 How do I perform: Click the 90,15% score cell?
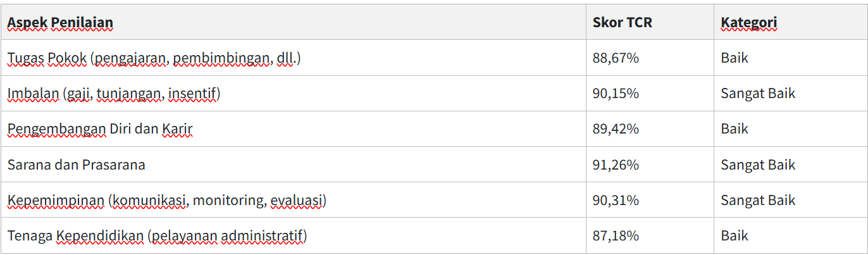click(x=616, y=94)
